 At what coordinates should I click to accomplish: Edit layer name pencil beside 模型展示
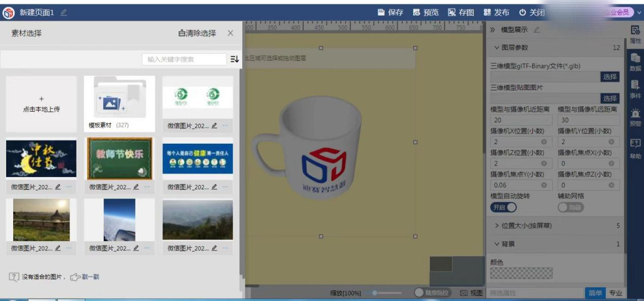[x=536, y=30]
